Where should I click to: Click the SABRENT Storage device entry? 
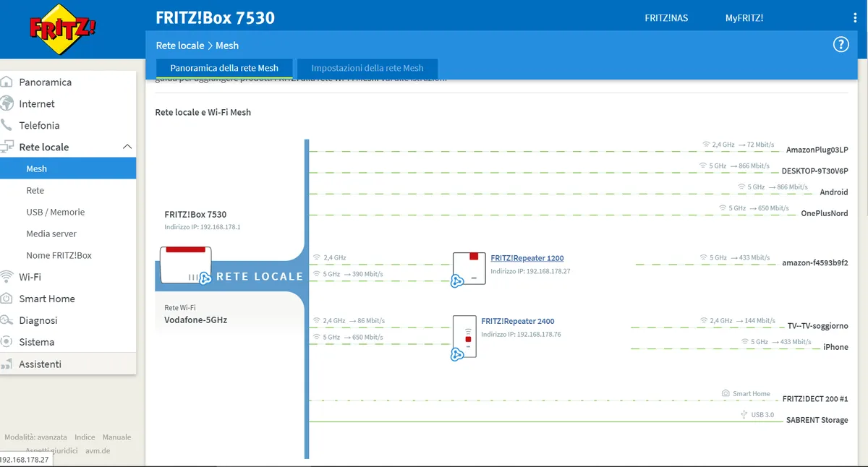point(817,420)
